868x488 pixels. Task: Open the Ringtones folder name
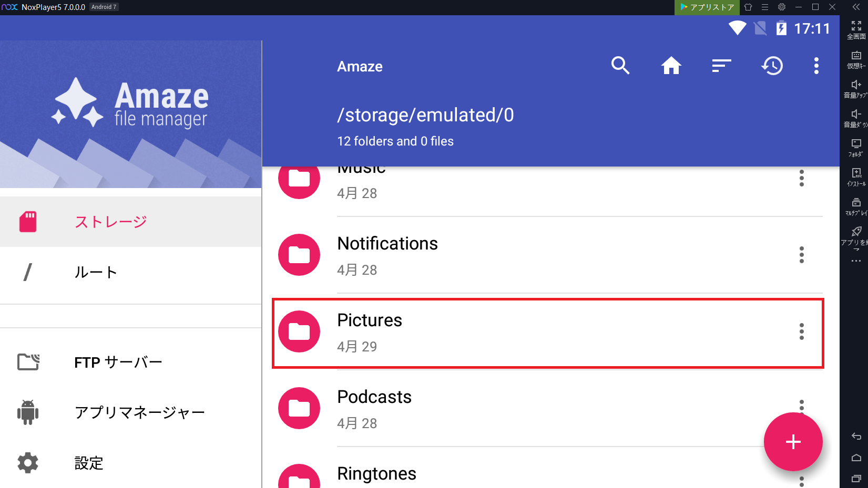[376, 474]
